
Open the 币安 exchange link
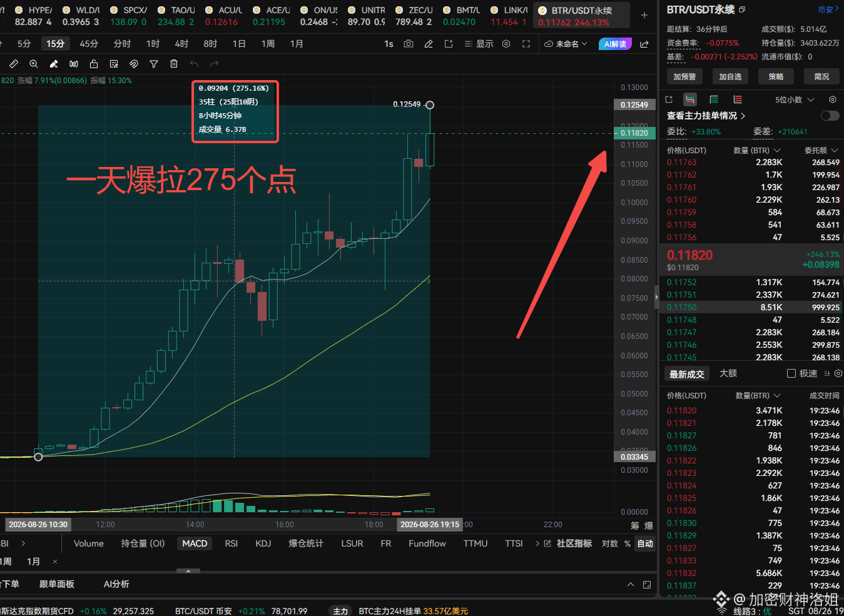(828, 9)
